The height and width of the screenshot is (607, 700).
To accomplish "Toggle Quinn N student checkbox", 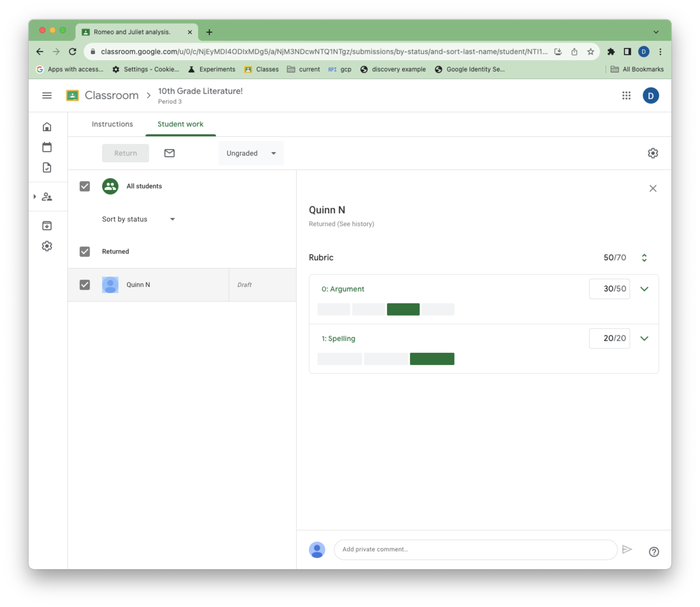I will [85, 284].
